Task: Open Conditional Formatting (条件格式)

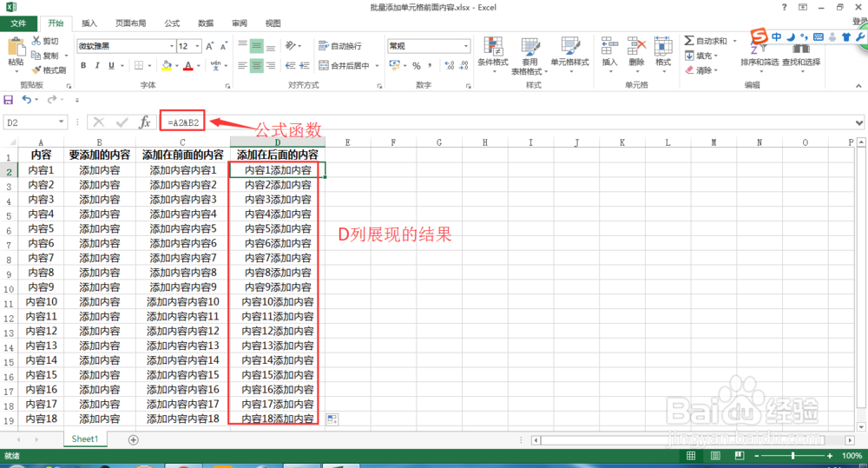Action: (x=493, y=55)
